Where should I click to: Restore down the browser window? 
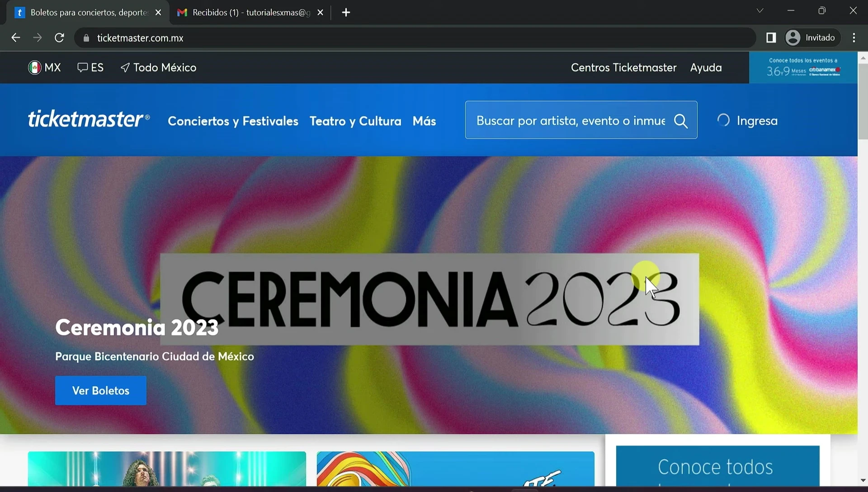point(822,11)
